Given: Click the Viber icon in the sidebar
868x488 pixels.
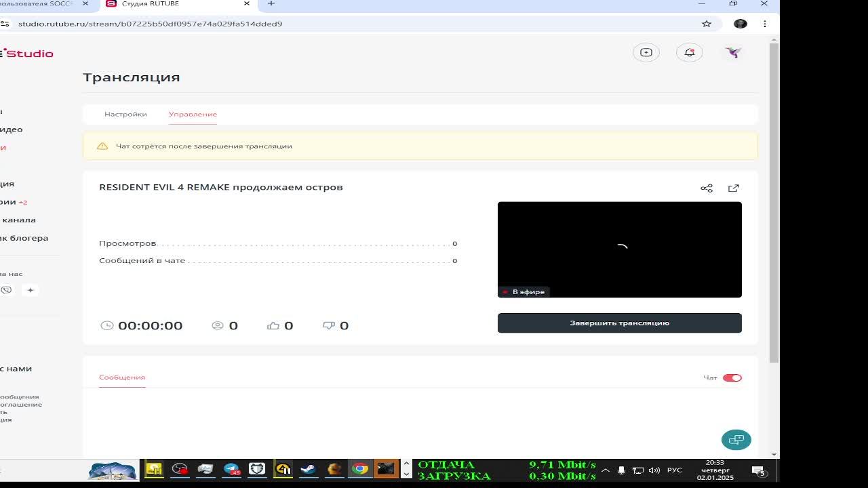Looking at the screenshot, I should click(x=6, y=290).
